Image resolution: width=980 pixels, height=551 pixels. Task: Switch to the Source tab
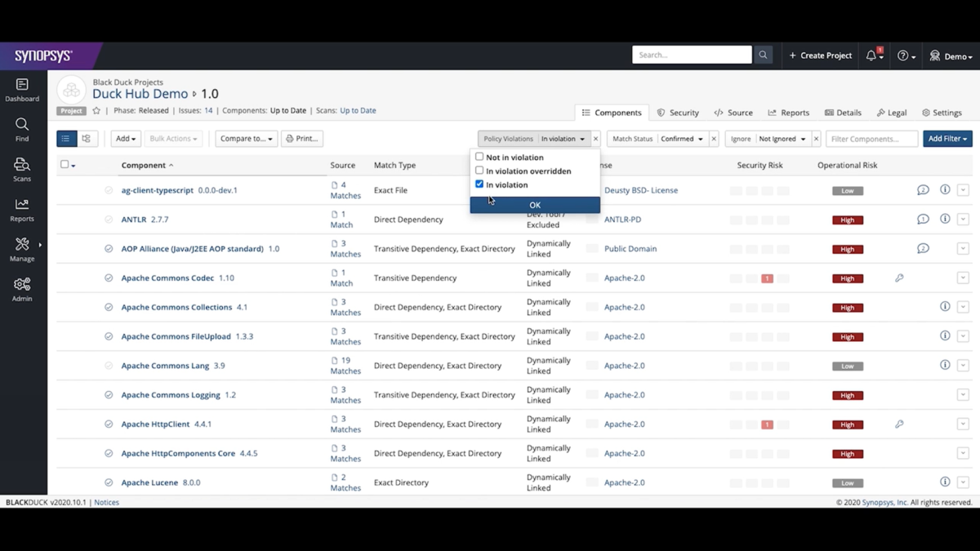coord(733,113)
